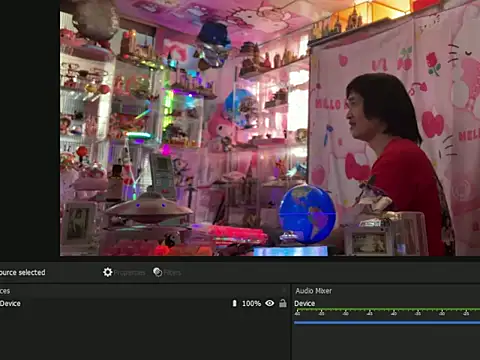Screen dimensions: 480x360
Task: Click the battery icon beside 100%
Action: (234, 303)
